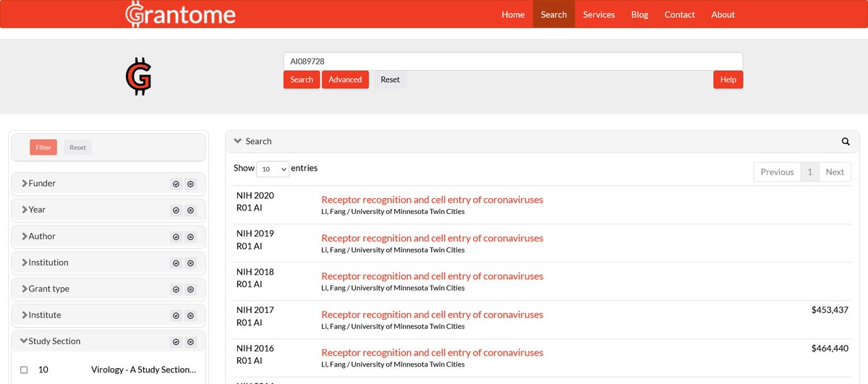Expand the Funder filter panel

pyautogui.click(x=42, y=184)
